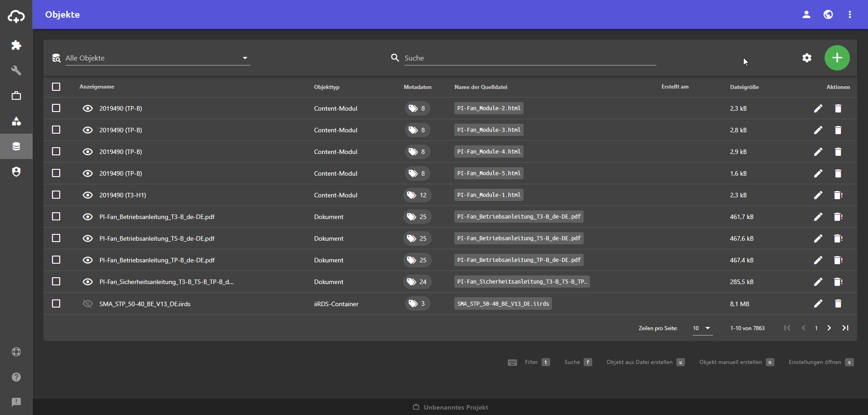
Task: Open the puzzle-piece plugins sidebar icon
Action: (x=16, y=45)
